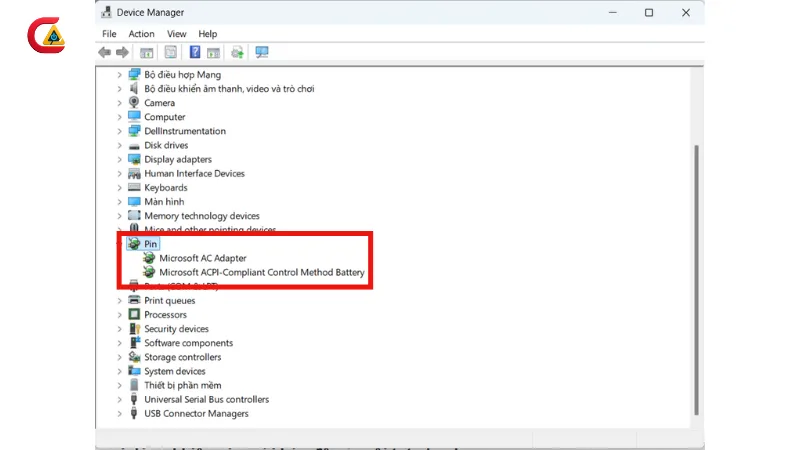The height and width of the screenshot is (450, 800).
Task: Open the Action menu
Action: pos(141,34)
